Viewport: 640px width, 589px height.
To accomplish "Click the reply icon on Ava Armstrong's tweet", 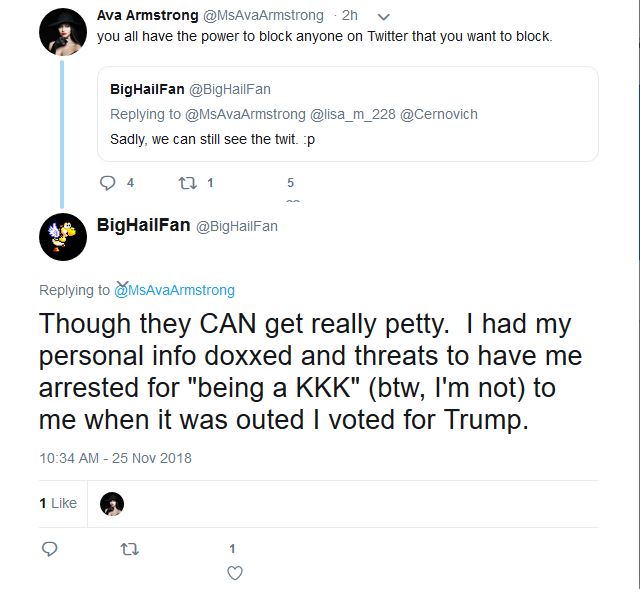I will 107,183.
